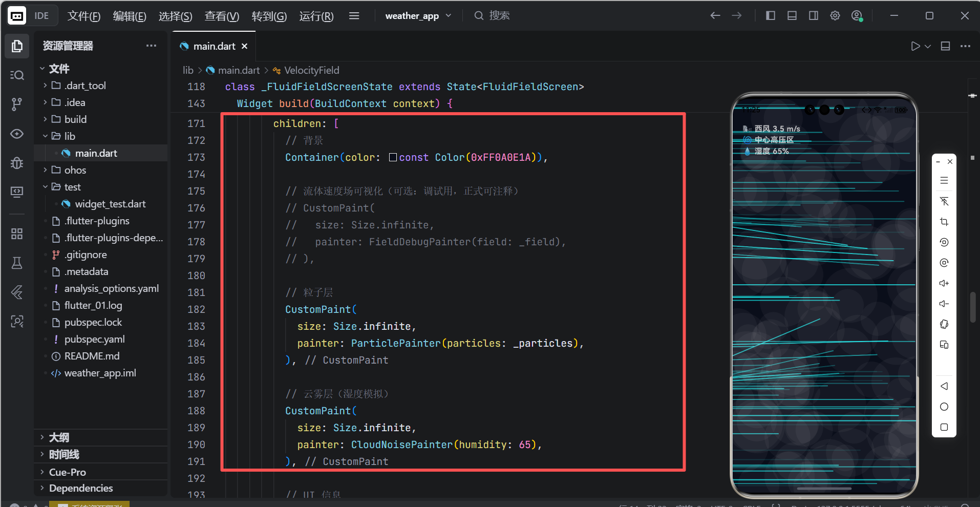Screen dimensions: 980x507
Task: Open the extensions grid icon in activity bar
Action: point(17,234)
